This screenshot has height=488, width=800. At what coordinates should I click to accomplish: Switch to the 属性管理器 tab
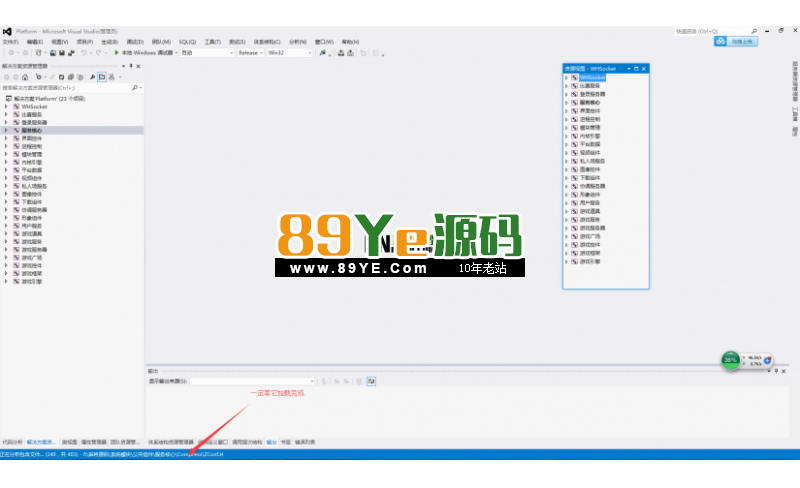94,442
